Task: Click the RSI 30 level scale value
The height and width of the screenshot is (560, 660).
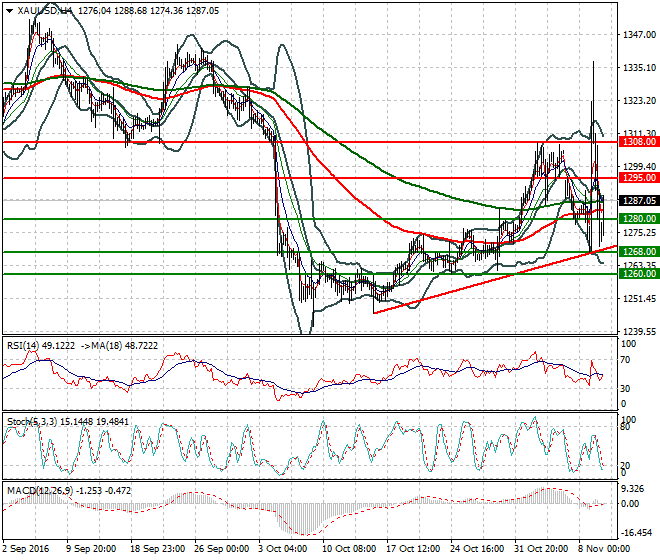Action: pyautogui.click(x=626, y=389)
